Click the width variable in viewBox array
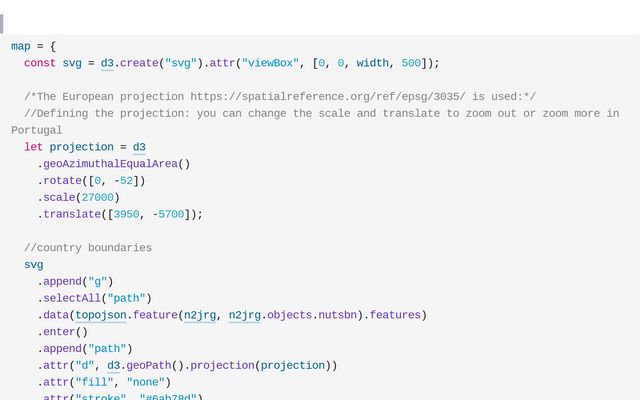This screenshot has width=640, height=400. tap(372, 63)
